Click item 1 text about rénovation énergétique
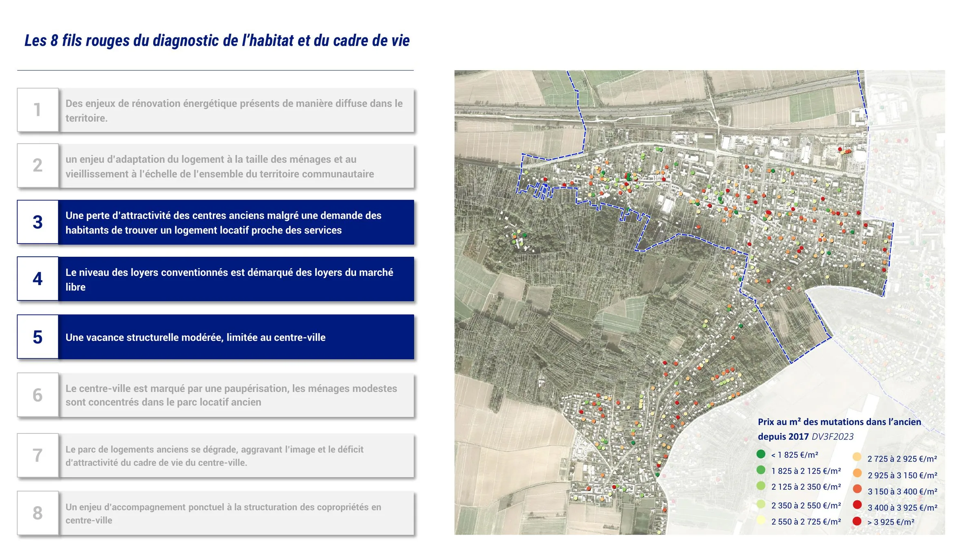 (x=234, y=111)
